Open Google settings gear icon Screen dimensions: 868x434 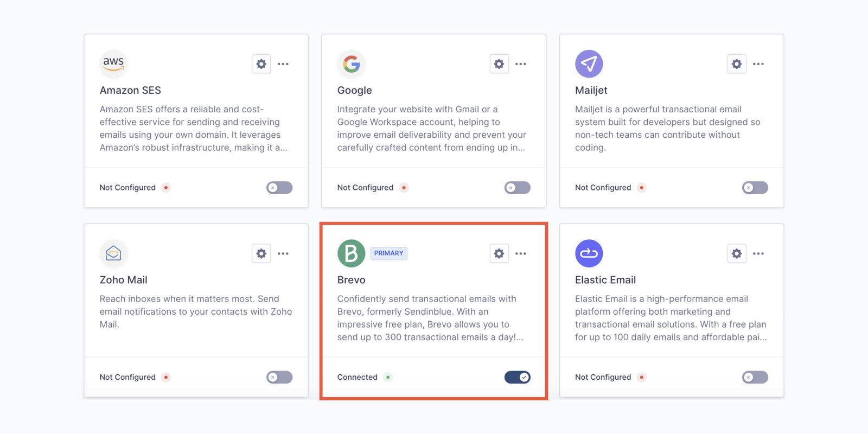pyautogui.click(x=499, y=64)
